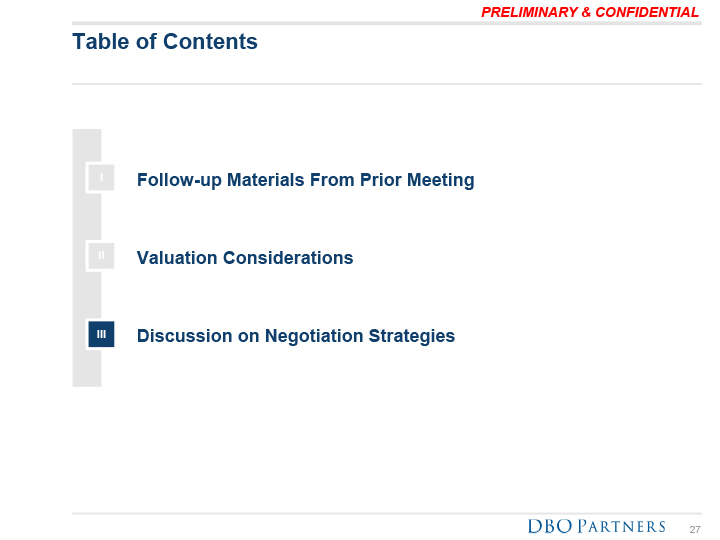
Task: Click the page number 27
Action: [695, 529]
